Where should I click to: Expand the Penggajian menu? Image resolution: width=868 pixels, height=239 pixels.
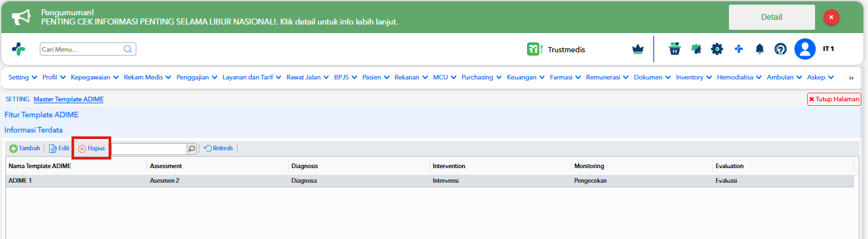click(197, 77)
